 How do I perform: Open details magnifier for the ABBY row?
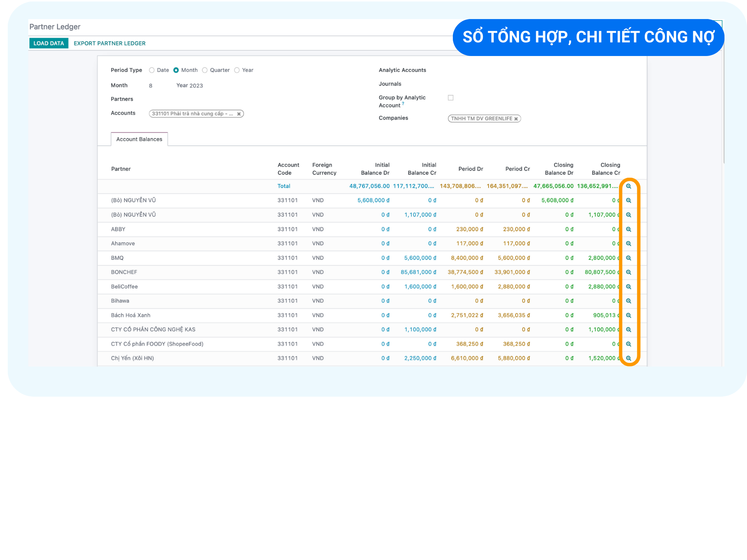click(628, 229)
